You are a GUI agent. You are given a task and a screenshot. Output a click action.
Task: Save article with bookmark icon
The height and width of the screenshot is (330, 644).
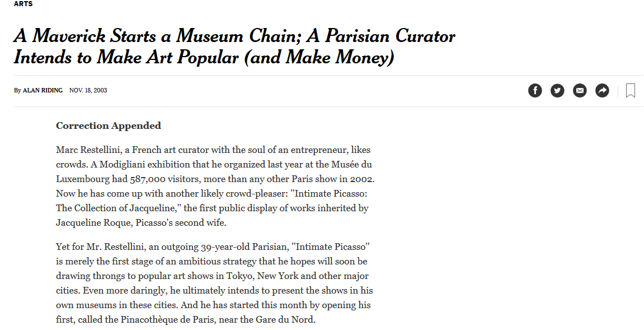(631, 91)
